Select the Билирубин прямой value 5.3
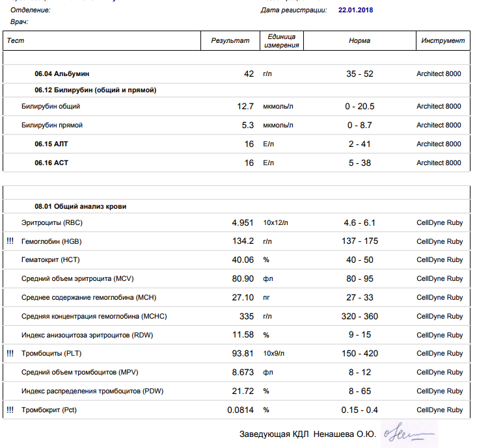Screen dimensions: 477x448 (x=247, y=125)
